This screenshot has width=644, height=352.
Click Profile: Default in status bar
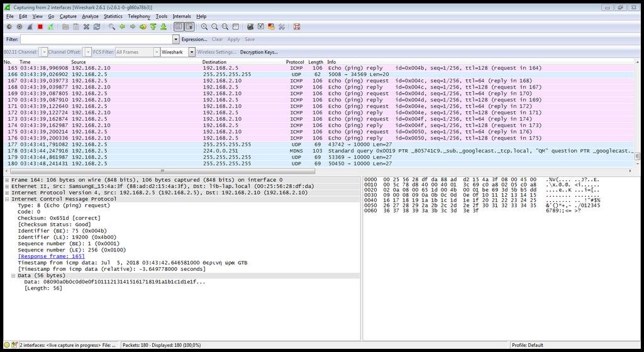[528, 345]
